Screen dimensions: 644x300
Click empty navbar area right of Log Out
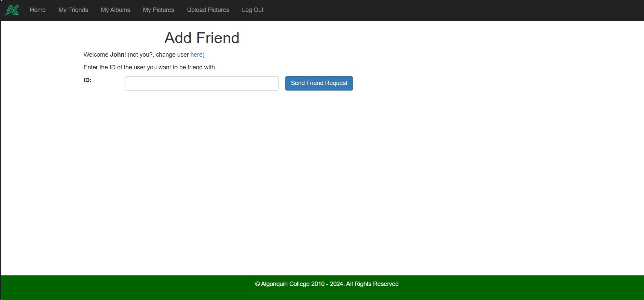pos(444,10)
